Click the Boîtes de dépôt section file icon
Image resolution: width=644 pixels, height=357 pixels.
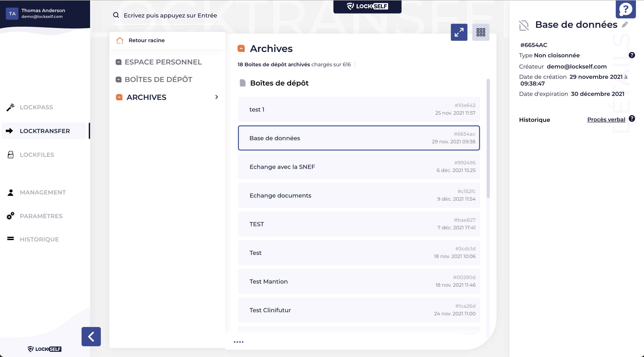point(242,83)
